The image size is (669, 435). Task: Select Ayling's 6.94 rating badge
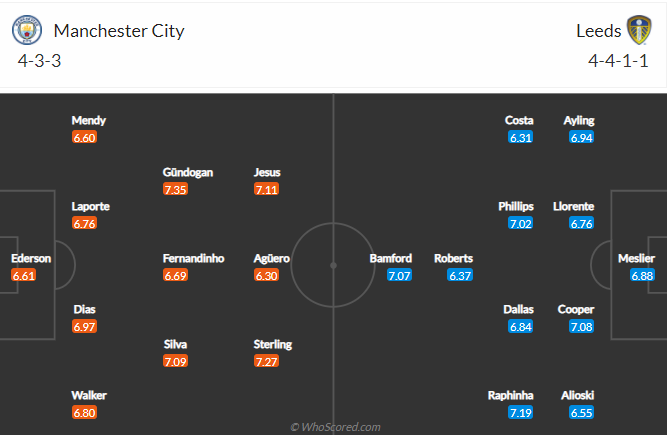[581, 137]
